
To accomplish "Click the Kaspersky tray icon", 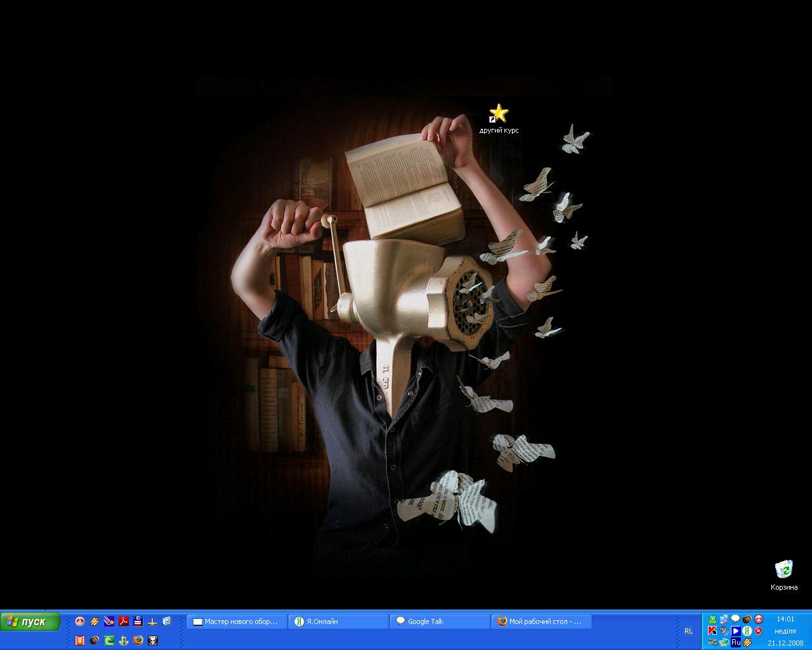I will pyautogui.click(x=712, y=630).
